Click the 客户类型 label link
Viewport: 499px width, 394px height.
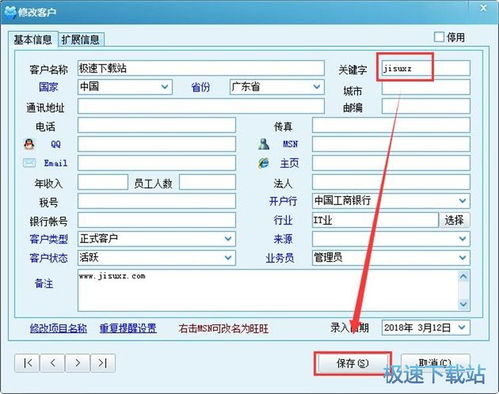click(x=49, y=239)
